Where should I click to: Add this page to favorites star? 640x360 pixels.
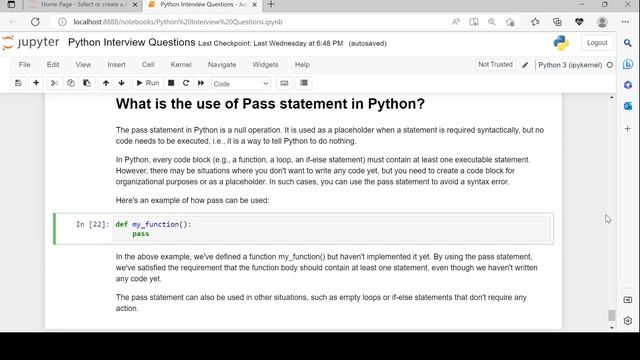tap(510, 22)
